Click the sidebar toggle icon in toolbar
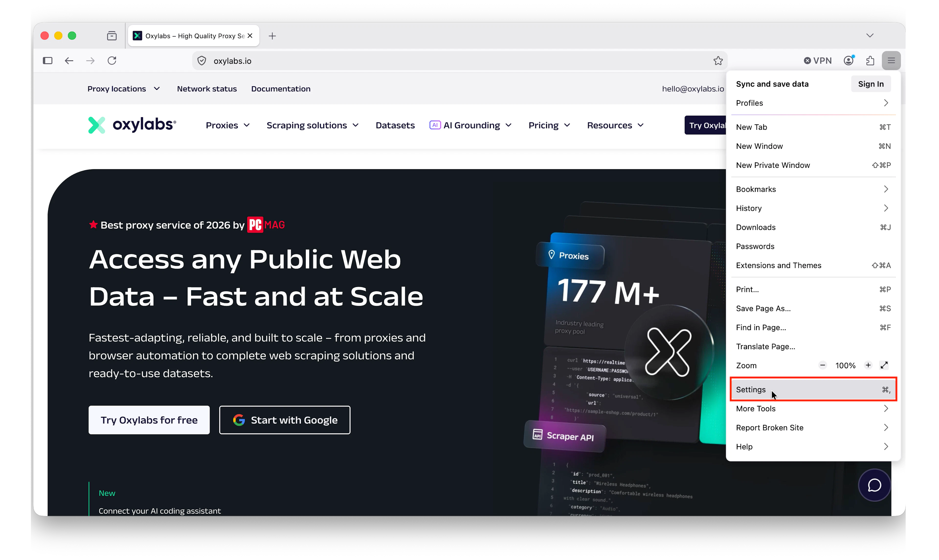939x560 pixels. pos(48,60)
